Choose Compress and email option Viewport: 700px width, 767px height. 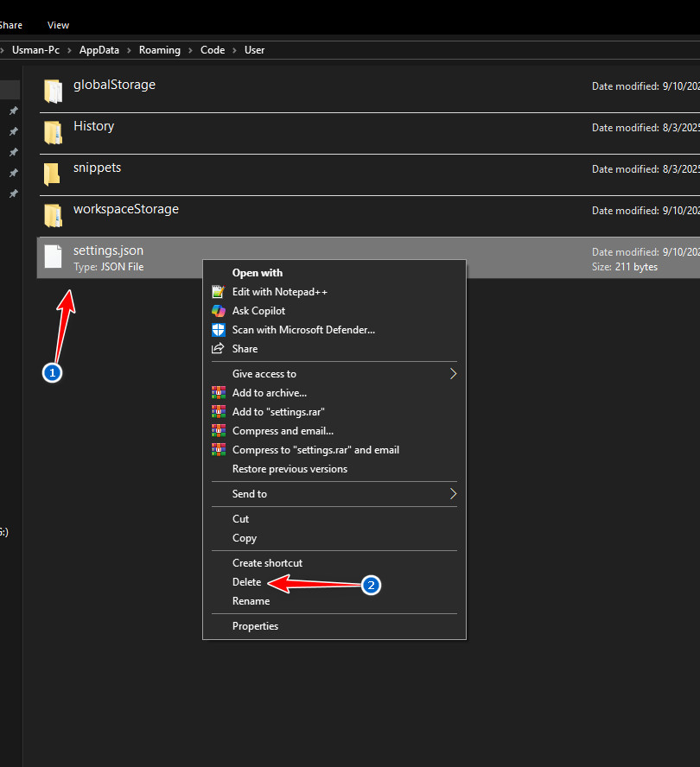[283, 431]
